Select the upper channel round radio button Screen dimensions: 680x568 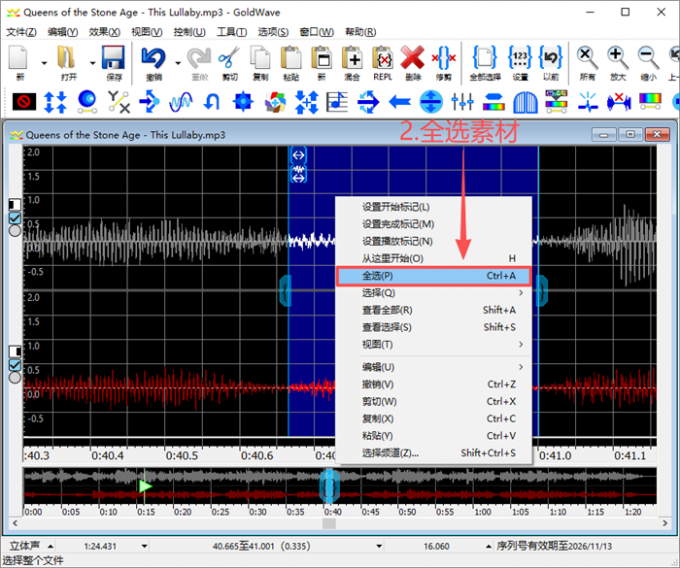point(15,231)
